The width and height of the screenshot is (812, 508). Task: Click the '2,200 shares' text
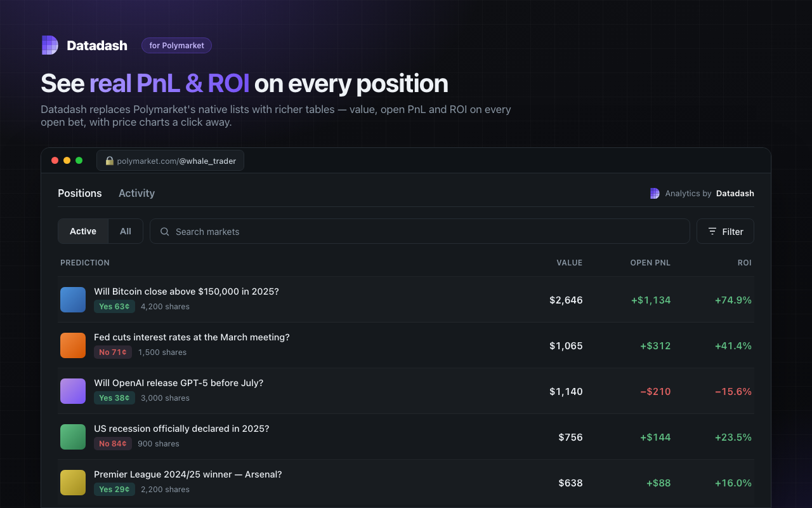[165, 489]
